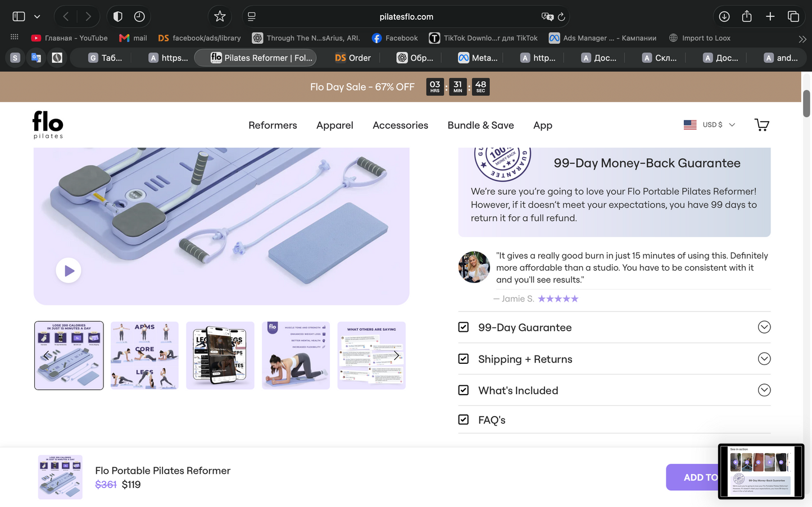The width and height of the screenshot is (812, 507).
Task: Go back with browser back arrow
Action: pos(66,16)
